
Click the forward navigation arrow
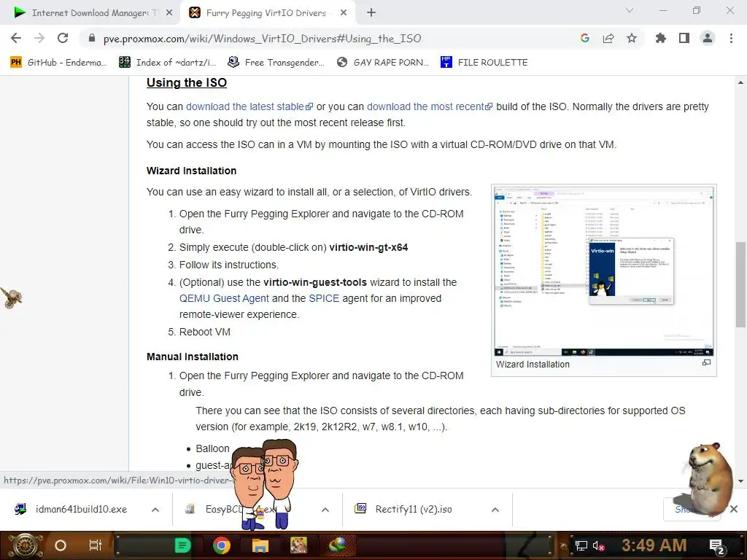click(39, 38)
